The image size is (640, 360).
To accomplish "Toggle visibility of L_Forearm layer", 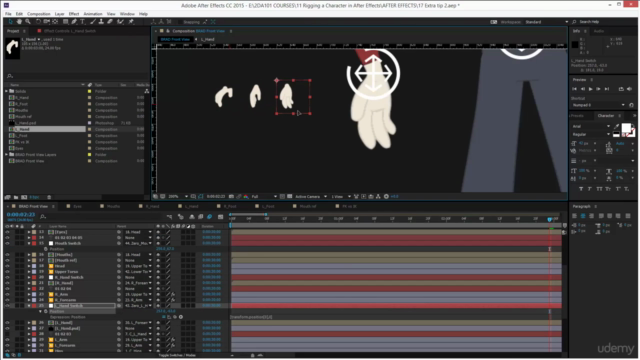I will point(7,345).
